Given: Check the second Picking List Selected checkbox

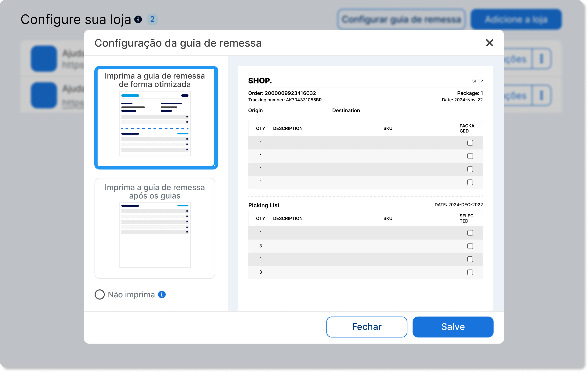Looking at the screenshot, I should pos(470,246).
